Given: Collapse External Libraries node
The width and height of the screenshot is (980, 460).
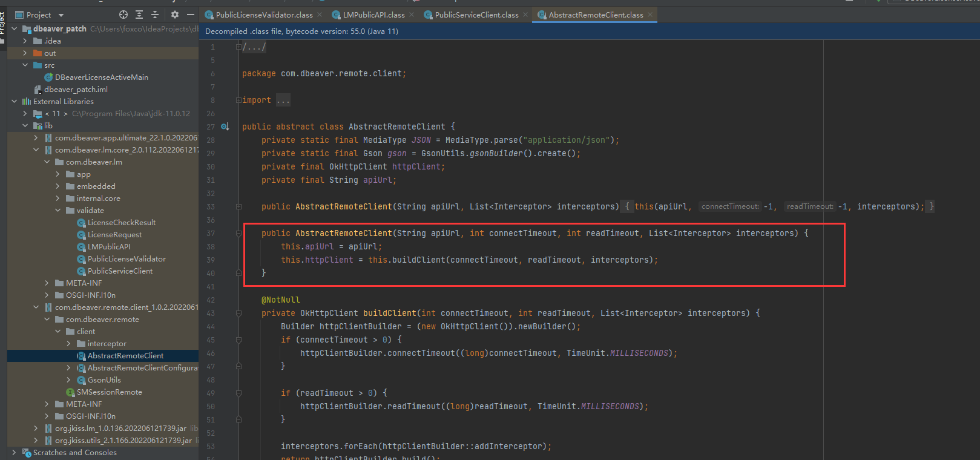Looking at the screenshot, I should coord(14,101).
